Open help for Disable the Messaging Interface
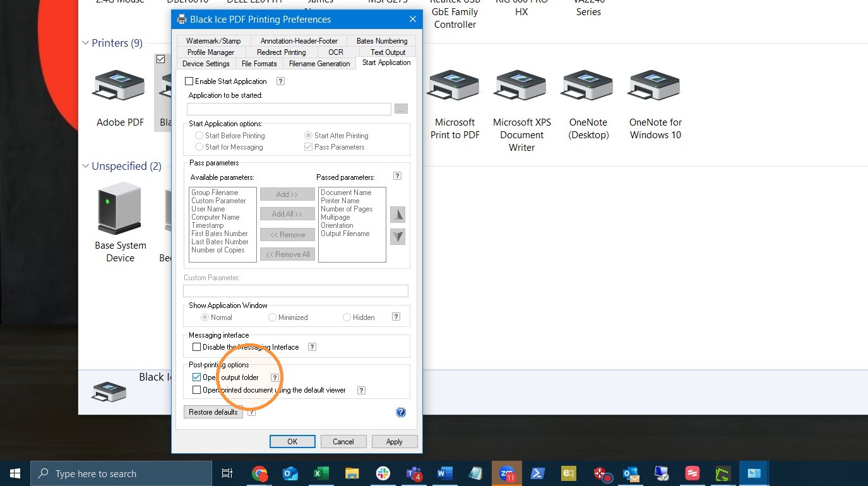Viewport: 868px width, 486px height. (x=312, y=347)
